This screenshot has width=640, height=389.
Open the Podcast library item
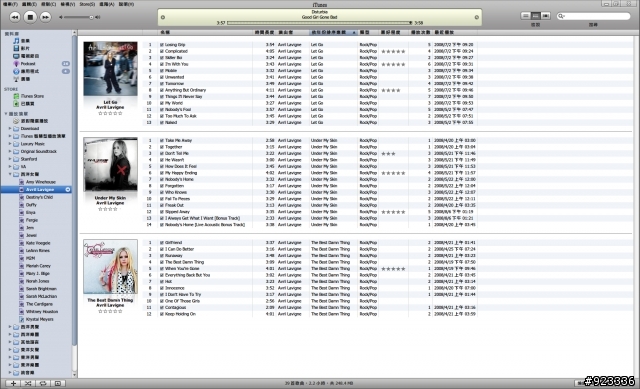24,64
